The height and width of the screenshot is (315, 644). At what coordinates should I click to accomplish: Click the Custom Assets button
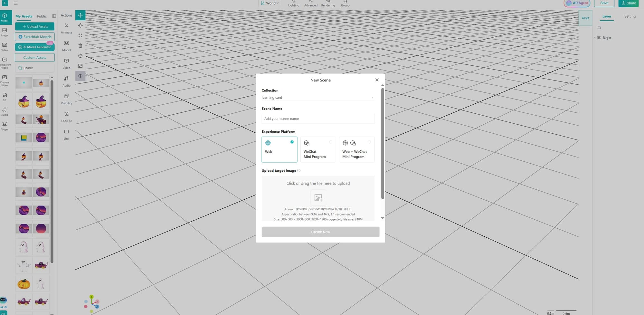pos(35,58)
